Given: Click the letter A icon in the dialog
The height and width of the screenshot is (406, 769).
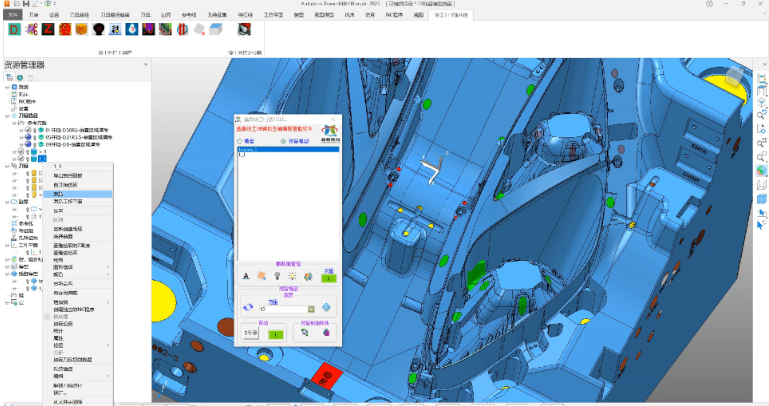Looking at the screenshot, I should pyautogui.click(x=245, y=276).
